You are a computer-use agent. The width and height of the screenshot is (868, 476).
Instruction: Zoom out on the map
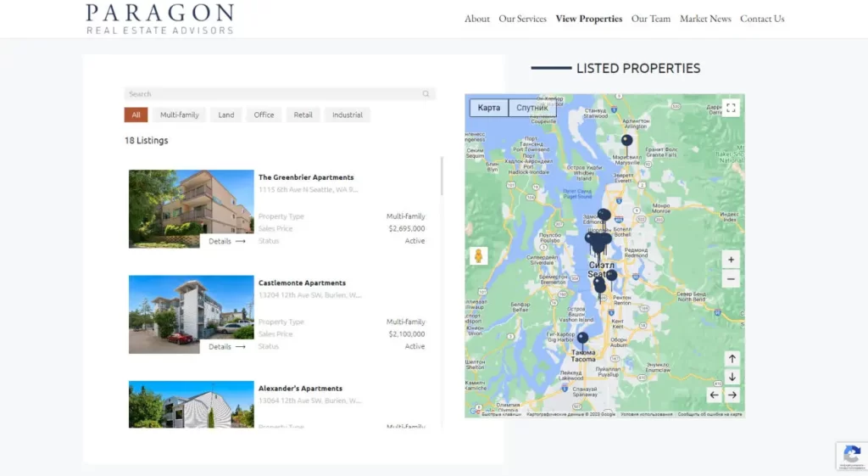[731, 279]
